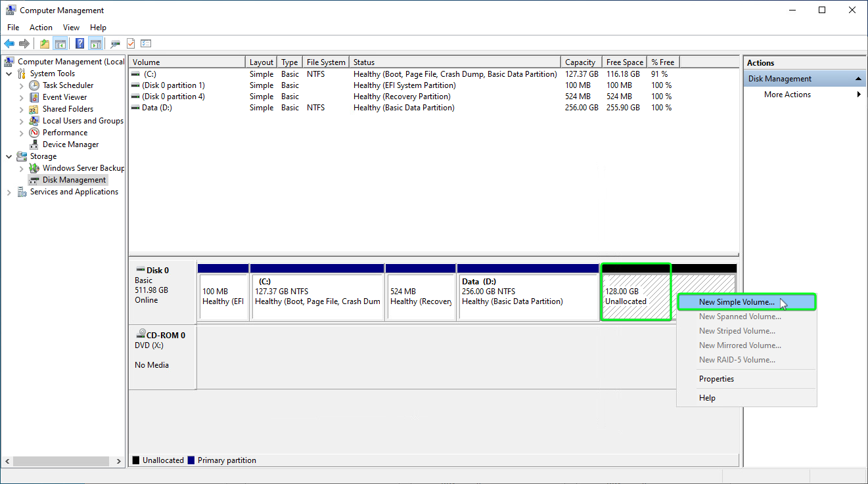Click the page with red checkmark icon
868x484 pixels.
tap(131, 44)
